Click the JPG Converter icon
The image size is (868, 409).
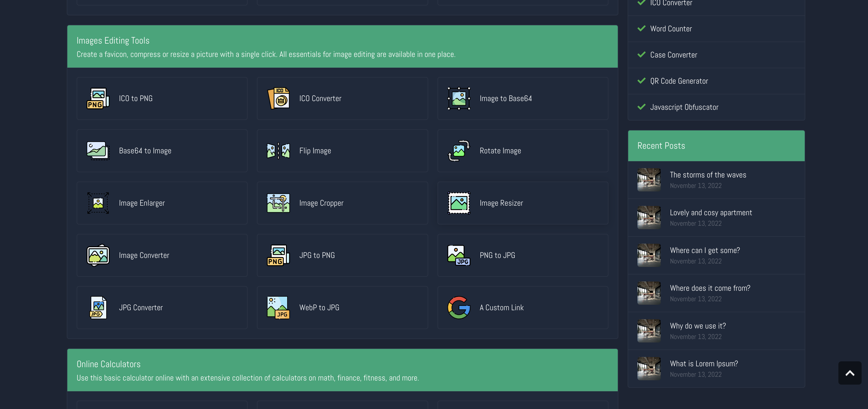pos(98,308)
